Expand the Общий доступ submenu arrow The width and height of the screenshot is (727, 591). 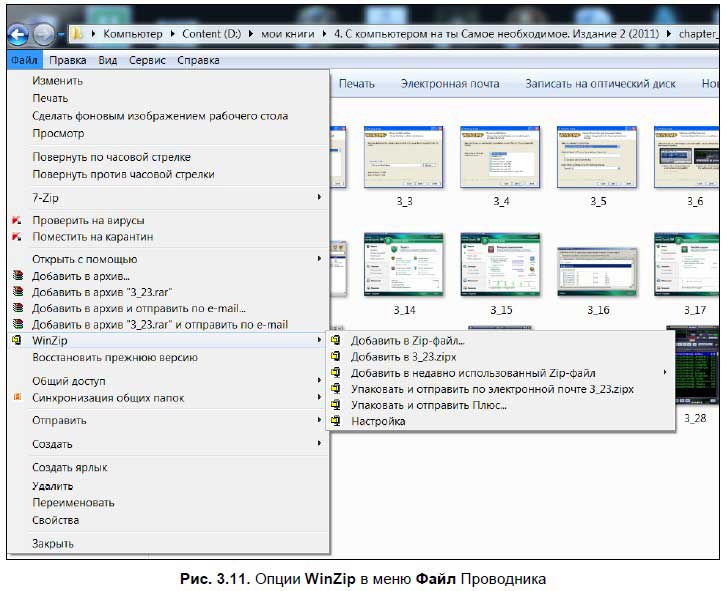pyautogui.click(x=319, y=381)
